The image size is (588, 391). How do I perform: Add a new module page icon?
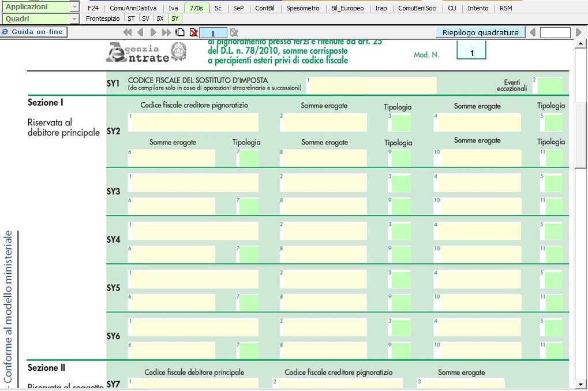click(181, 33)
